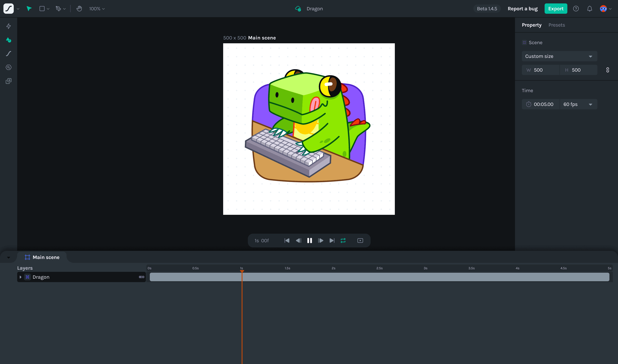This screenshot has width=618, height=364.
Task: Open the help question mark icon
Action: click(576, 9)
